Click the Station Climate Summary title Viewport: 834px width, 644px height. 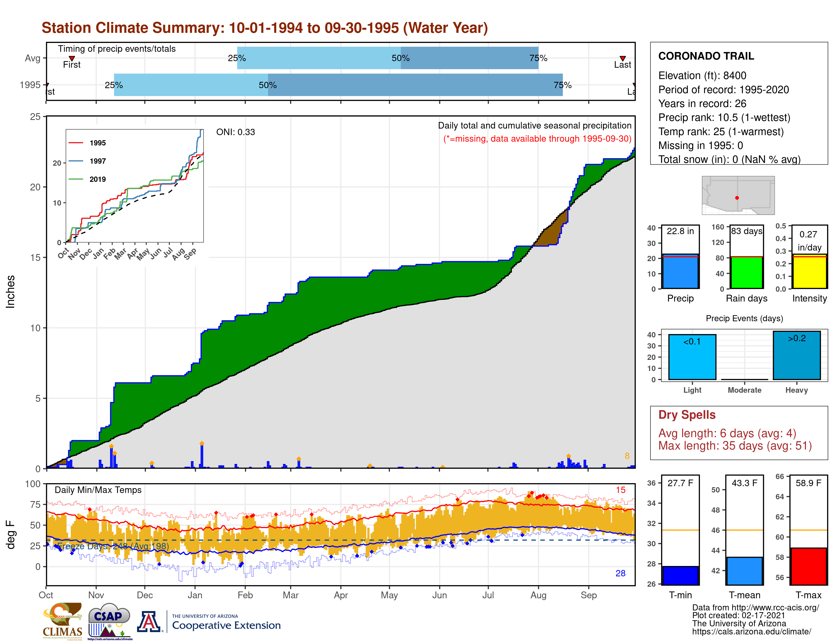(265, 28)
